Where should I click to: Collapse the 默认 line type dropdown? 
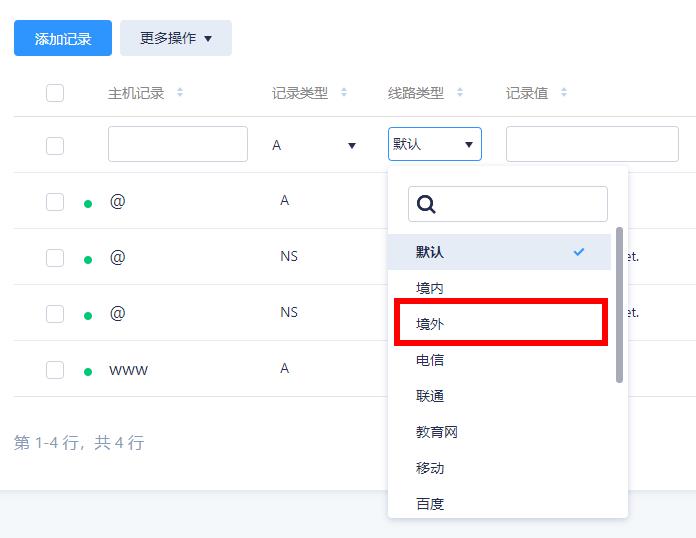435,144
